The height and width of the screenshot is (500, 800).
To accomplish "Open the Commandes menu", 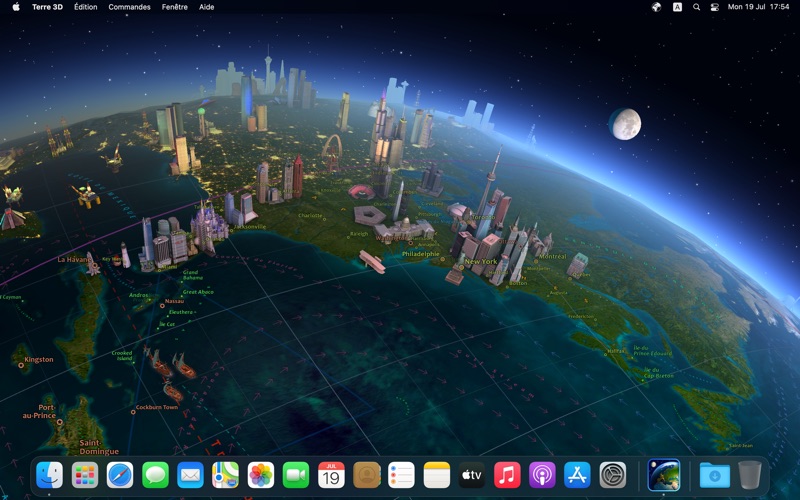I will click(129, 7).
